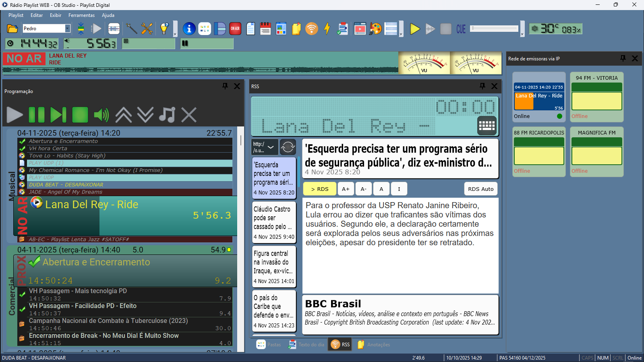
Task: Increase font size with A+ button
Action: coord(346,189)
